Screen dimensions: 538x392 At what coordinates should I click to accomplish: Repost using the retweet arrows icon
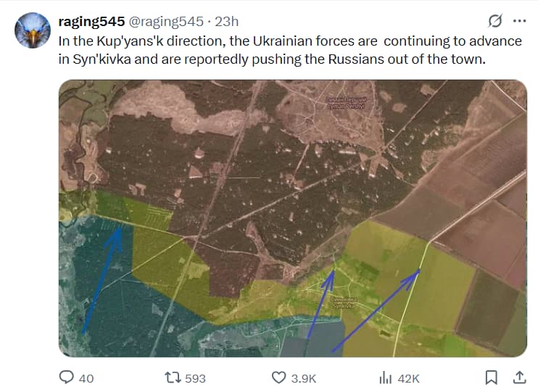coord(172,378)
